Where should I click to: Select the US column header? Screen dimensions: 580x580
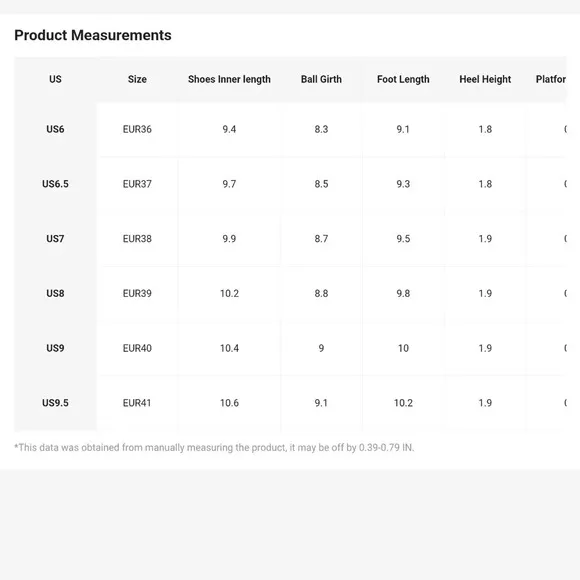tap(55, 79)
